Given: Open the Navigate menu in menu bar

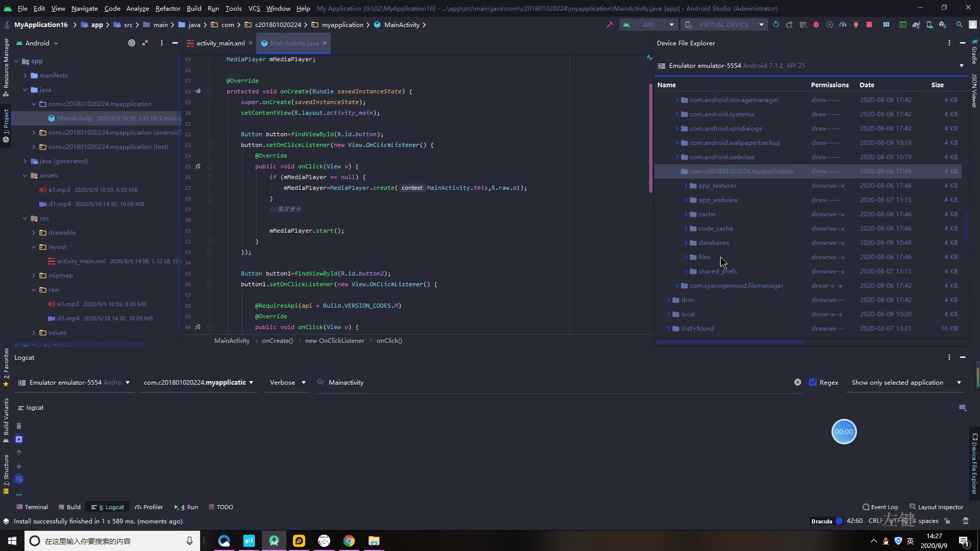Looking at the screenshot, I should coord(84,8).
